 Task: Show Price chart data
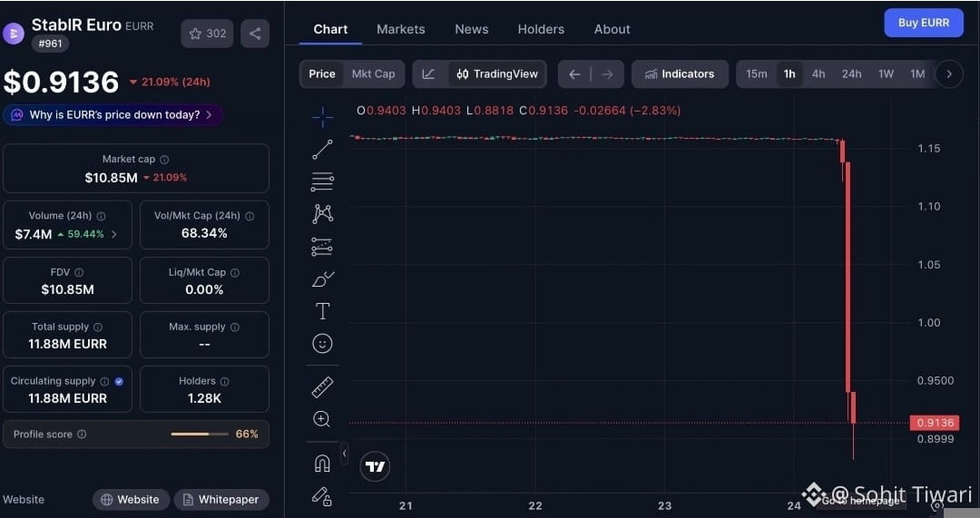(x=322, y=73)
